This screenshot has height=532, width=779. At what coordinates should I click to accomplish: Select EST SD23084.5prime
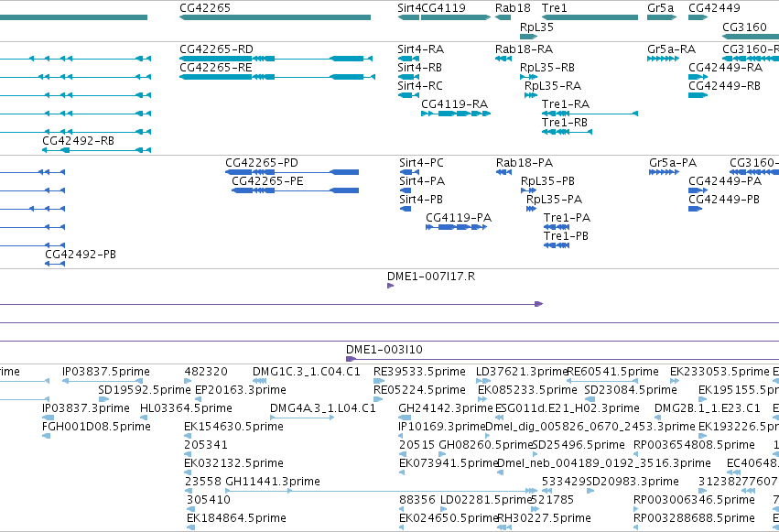590,399
